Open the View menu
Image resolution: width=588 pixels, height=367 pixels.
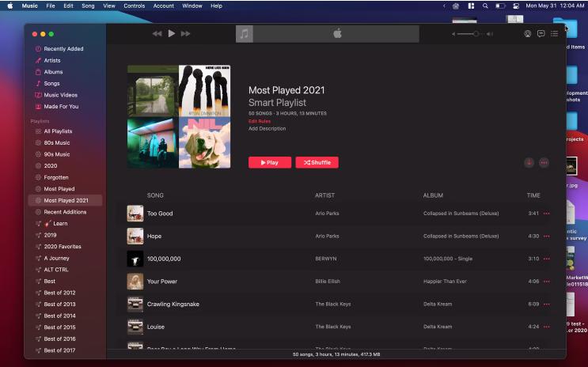click(x=109, y=6)
